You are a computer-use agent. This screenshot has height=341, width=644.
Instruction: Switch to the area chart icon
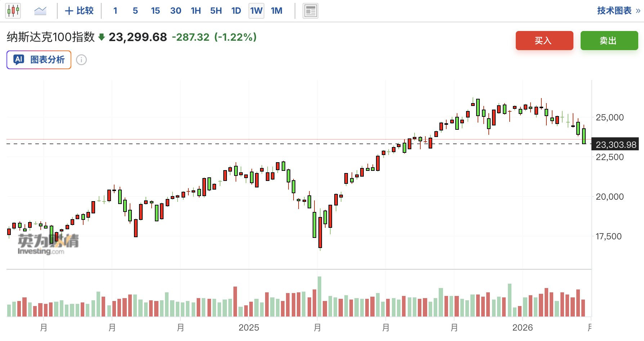(x=40, y=11)
